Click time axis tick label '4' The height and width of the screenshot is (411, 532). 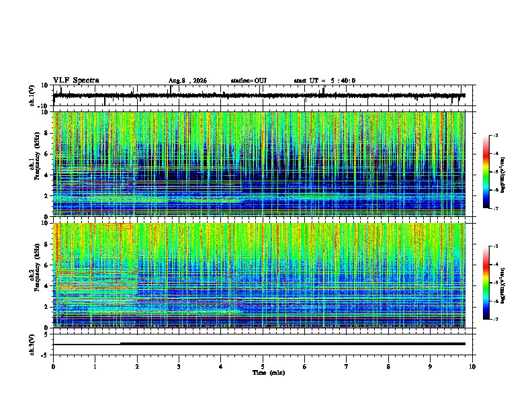(x=221, y=367)
